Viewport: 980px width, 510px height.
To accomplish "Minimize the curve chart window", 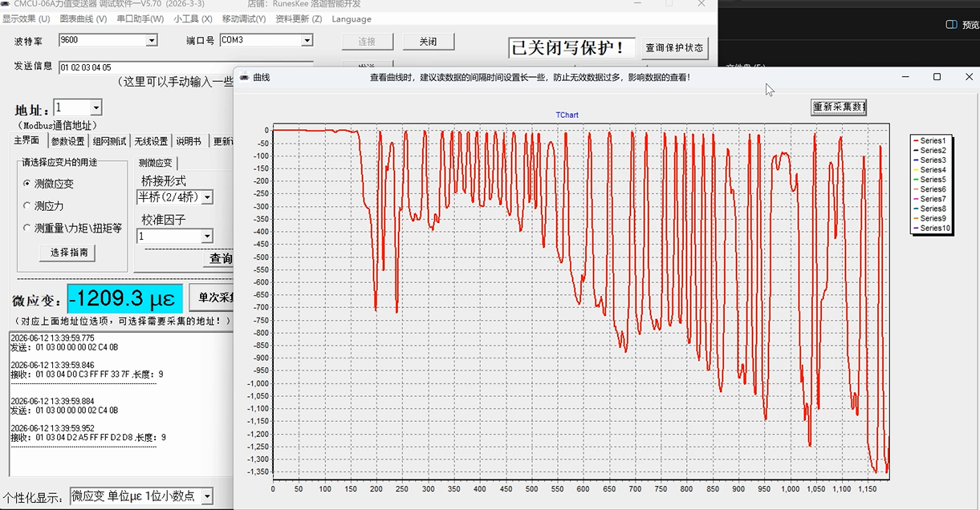I will [x=905, y=77].
